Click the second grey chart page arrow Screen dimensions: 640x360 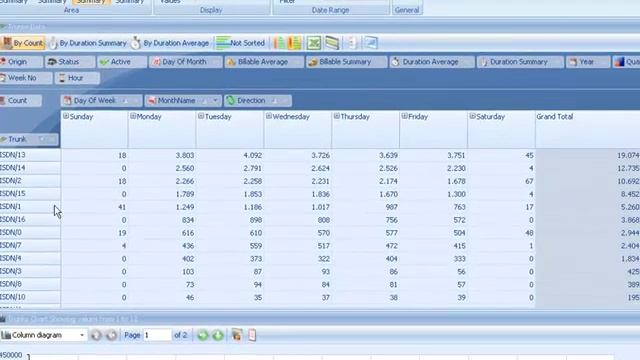coord(111,335)
